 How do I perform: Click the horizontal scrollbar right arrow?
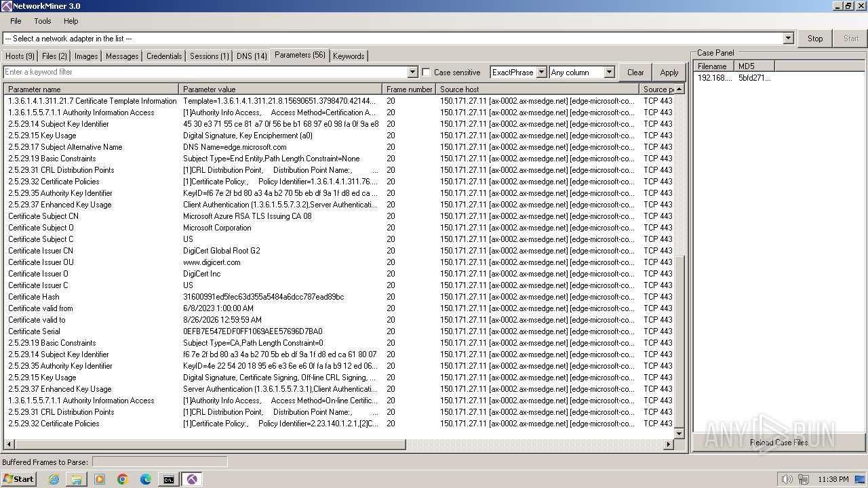(669, 444)
